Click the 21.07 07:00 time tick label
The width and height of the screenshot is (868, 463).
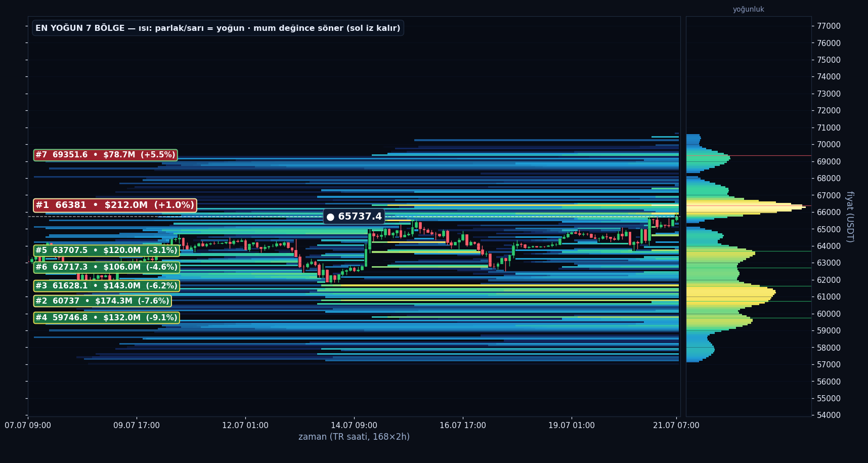pyautogui.click(x=676, y=426)
